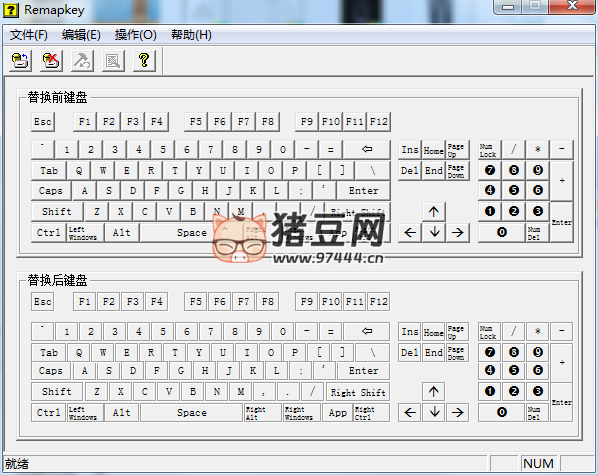Click down arrow key in 替换前键盘

(434, 233)
